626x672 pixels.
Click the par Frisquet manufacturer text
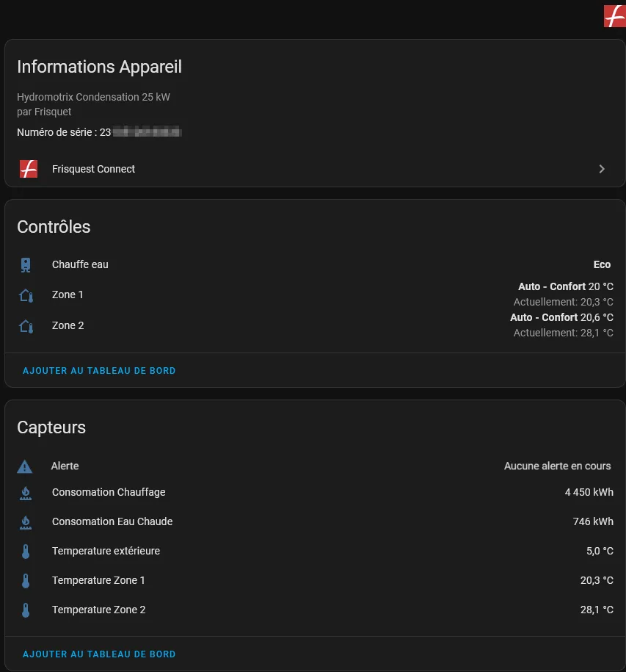(44, 112)
